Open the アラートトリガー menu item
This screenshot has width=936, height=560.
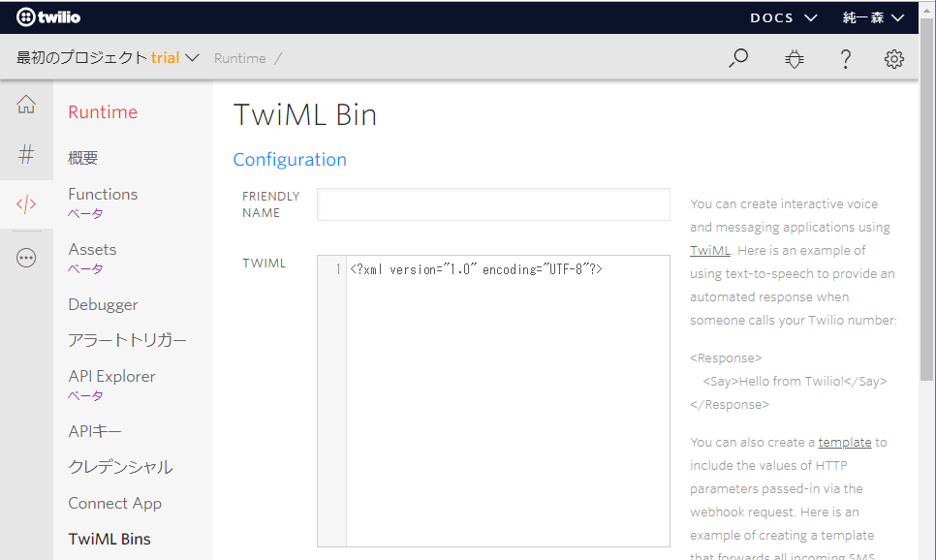[x=127, y=340]
